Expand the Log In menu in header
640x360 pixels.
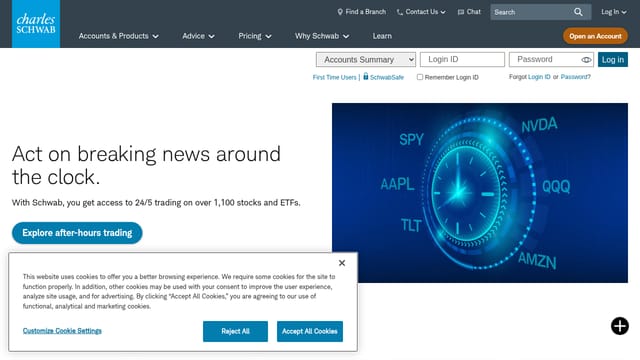613,12
